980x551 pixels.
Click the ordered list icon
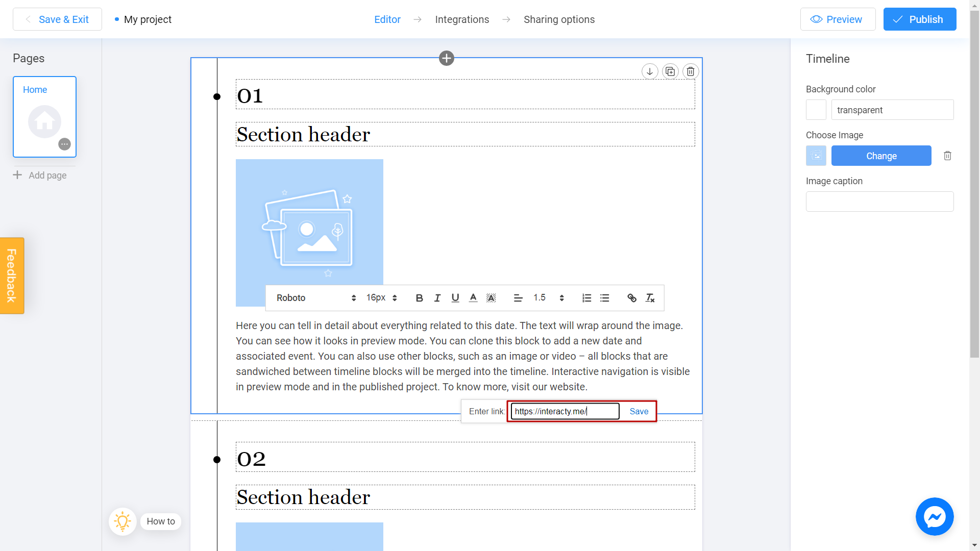point(587,298)
